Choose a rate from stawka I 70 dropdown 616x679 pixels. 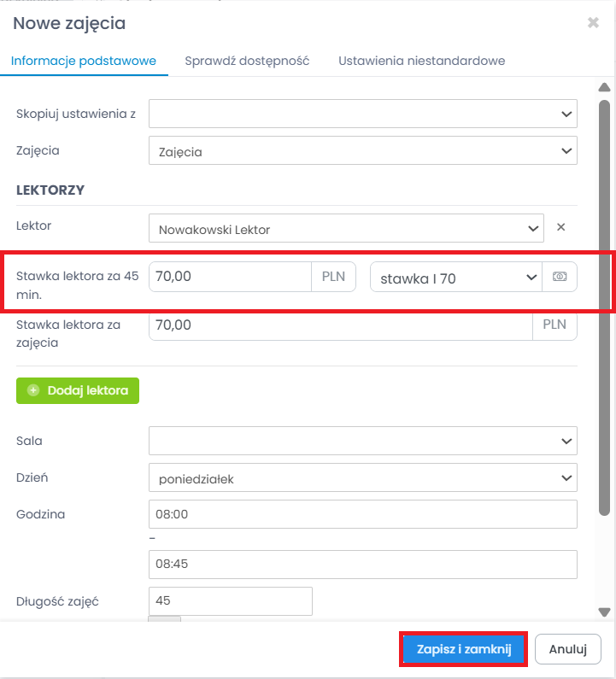(455, 277)
